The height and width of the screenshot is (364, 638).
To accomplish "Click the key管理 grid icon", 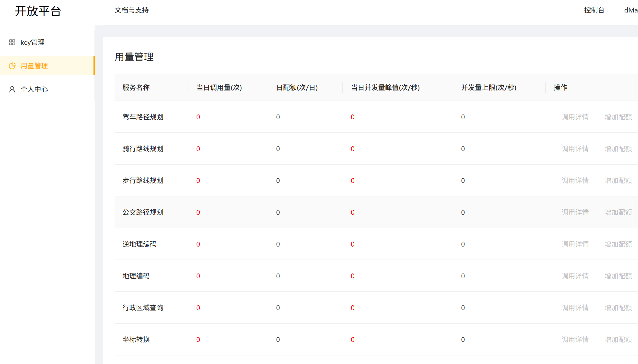I will [12, 42].
